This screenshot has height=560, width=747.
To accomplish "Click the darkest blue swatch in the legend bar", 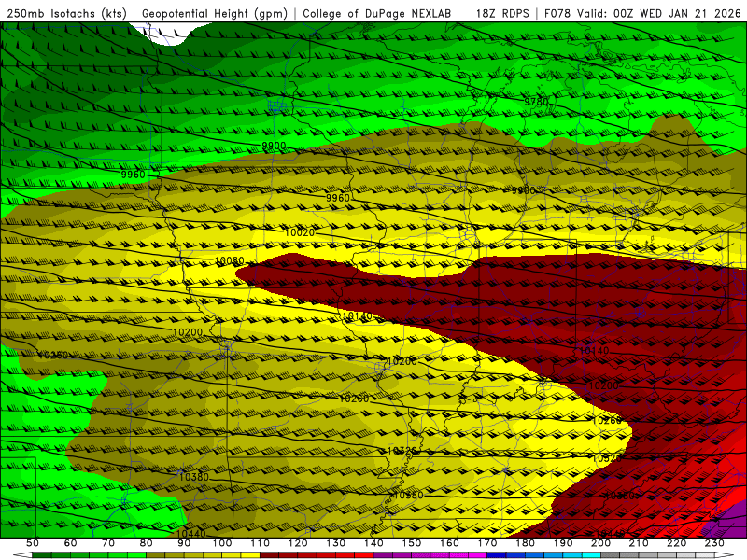I will pos(497,555).
